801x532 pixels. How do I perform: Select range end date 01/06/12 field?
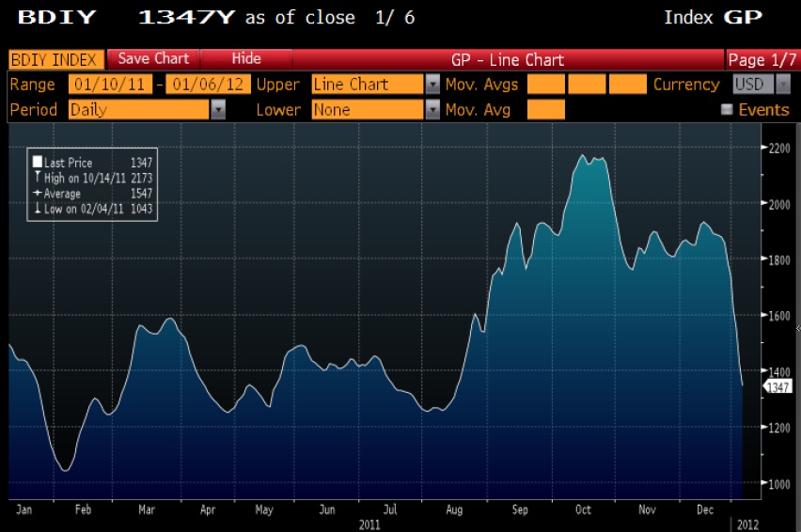(209, 85)
